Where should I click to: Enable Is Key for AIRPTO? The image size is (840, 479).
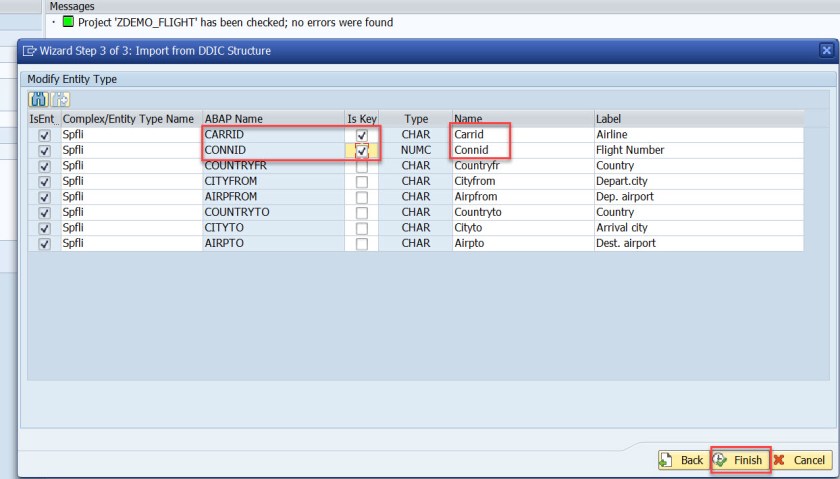click(x=362, y=244)
